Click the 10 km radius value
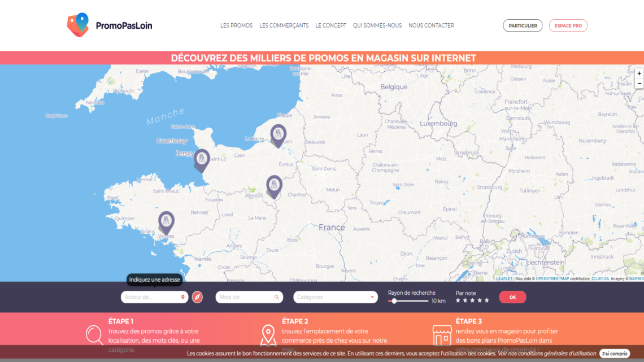Image resolution: width=644 pixels, height=362 pixels. (438, 301)
